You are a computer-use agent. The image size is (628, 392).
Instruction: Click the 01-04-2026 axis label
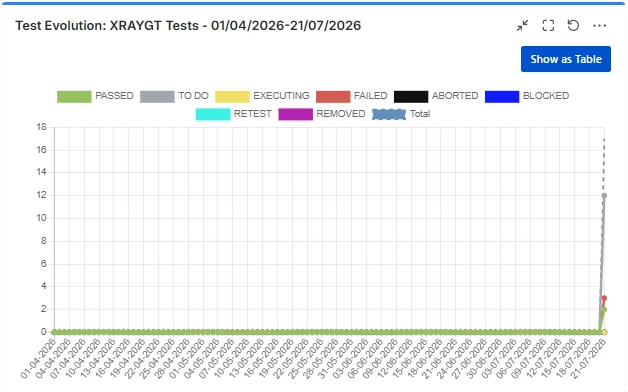[38, 358]
